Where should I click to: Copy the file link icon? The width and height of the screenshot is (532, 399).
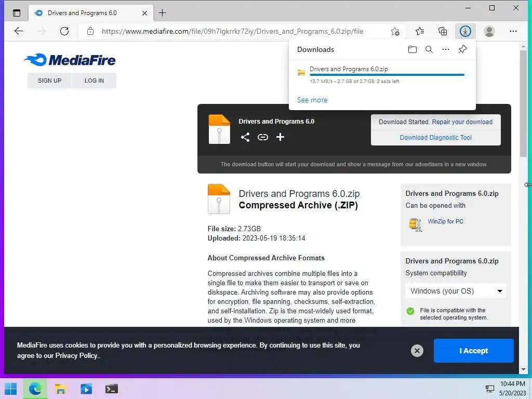pos(262,137)
